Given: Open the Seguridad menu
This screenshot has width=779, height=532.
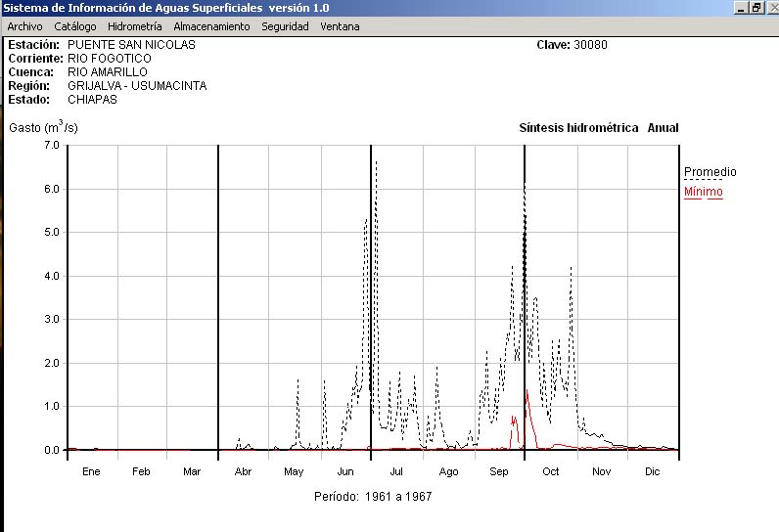Looking at the screenshot, I should (x=285, y=26).
